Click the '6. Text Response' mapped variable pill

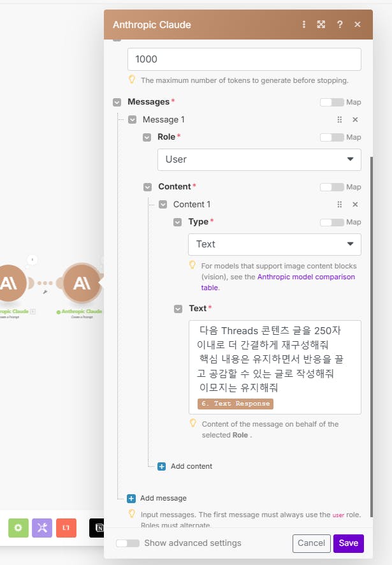(235, 404)
